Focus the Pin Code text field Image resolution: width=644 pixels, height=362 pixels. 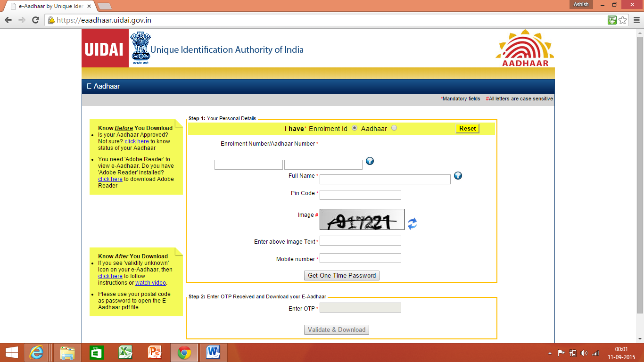pos(360,195)
